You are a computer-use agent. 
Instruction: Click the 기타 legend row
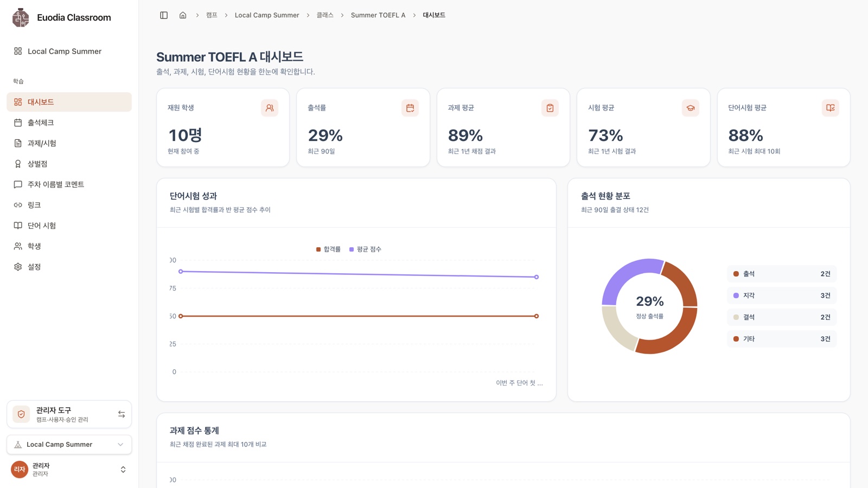[782, 339]
